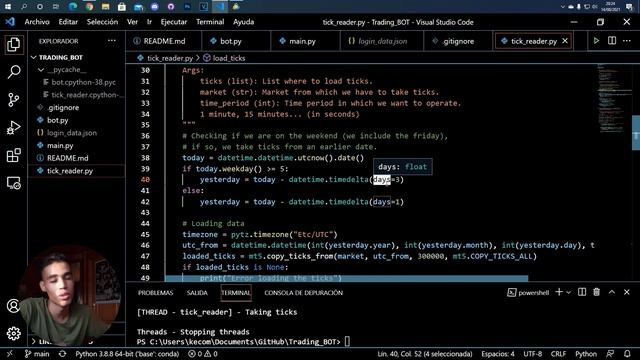
Task: Create a new terminal with plus icon
Action: [559, 292]
